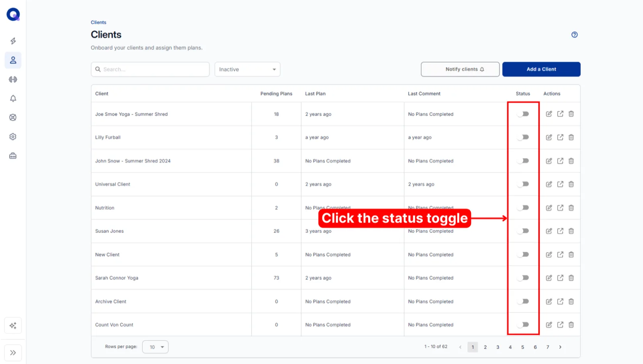Edit the New Client row

549,255
